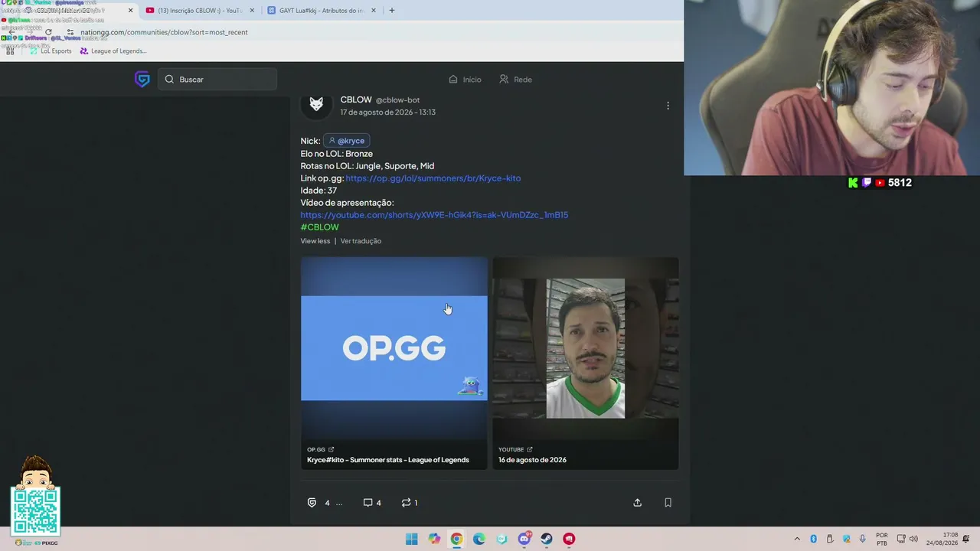Click the post timestamp 17 de agosto de 2026
Image resolution: width=980 pixels, height=551 pixels.
388,112
